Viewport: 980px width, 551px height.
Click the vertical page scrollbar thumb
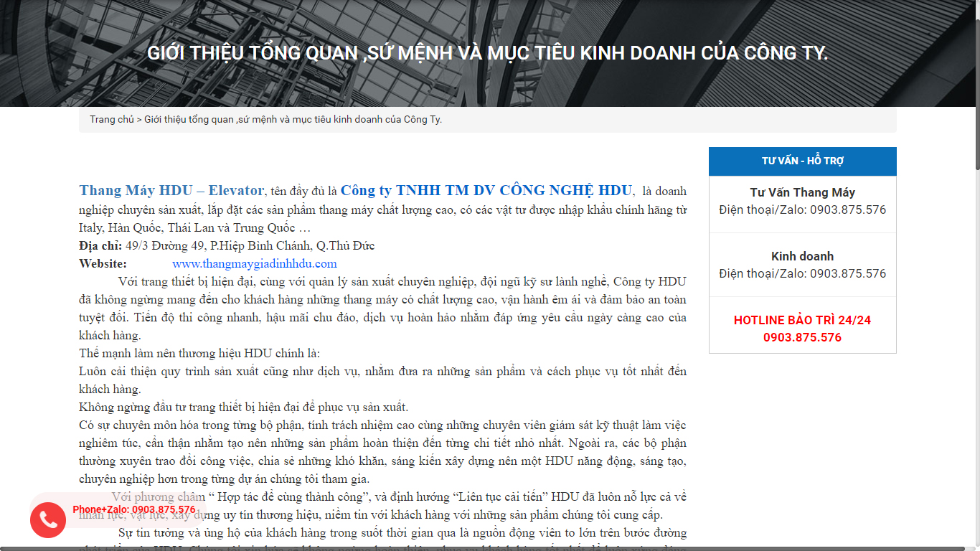[x=976, y=93]
